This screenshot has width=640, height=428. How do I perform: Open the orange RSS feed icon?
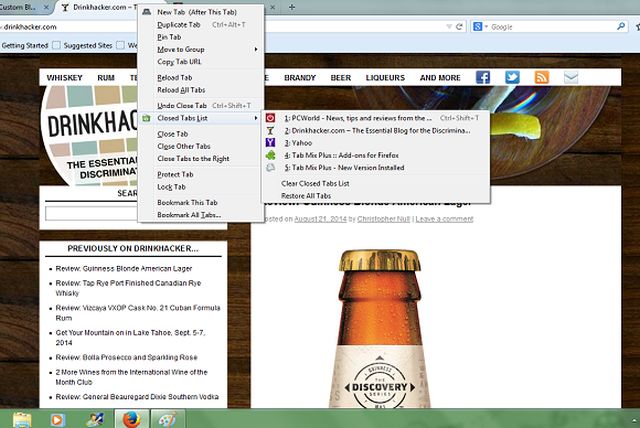542,77
